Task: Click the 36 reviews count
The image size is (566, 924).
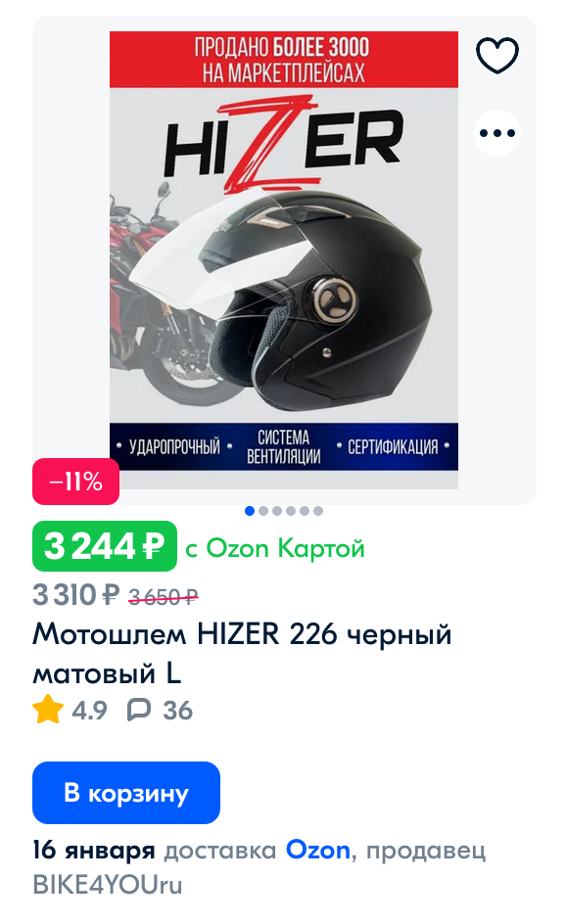Action: point(177,711)
